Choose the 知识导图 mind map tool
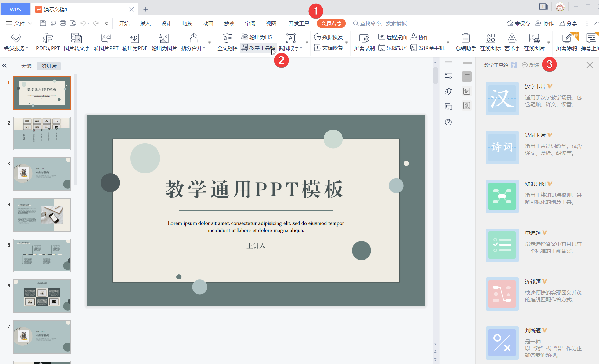Viewport: 599px width, 364px height. coord(534,196)
